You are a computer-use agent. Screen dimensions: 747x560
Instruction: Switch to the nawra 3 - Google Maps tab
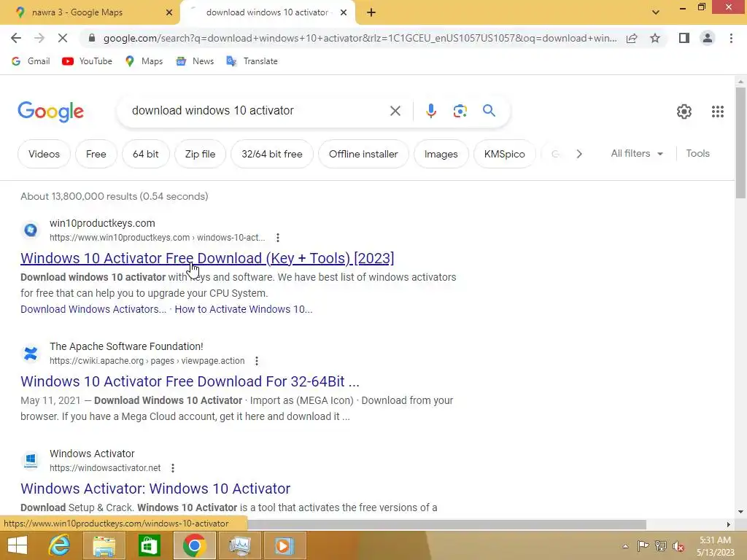tap(90, 13)
